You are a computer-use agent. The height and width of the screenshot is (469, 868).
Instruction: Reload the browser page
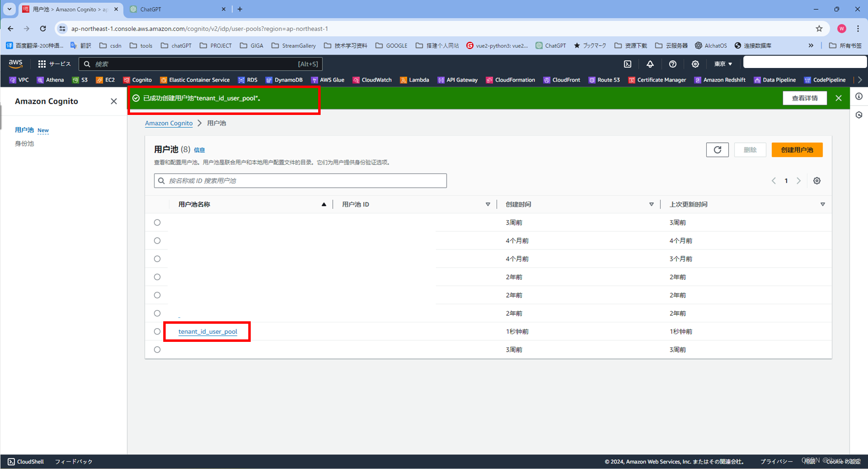coord(43,29)
